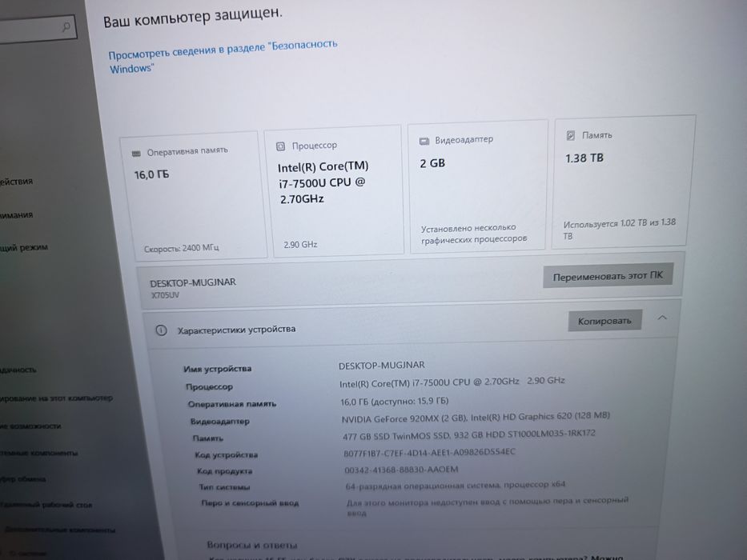Click the info icon beside Характеристики устройства
The width and height of the screenshot is (747, 560).
162,330
